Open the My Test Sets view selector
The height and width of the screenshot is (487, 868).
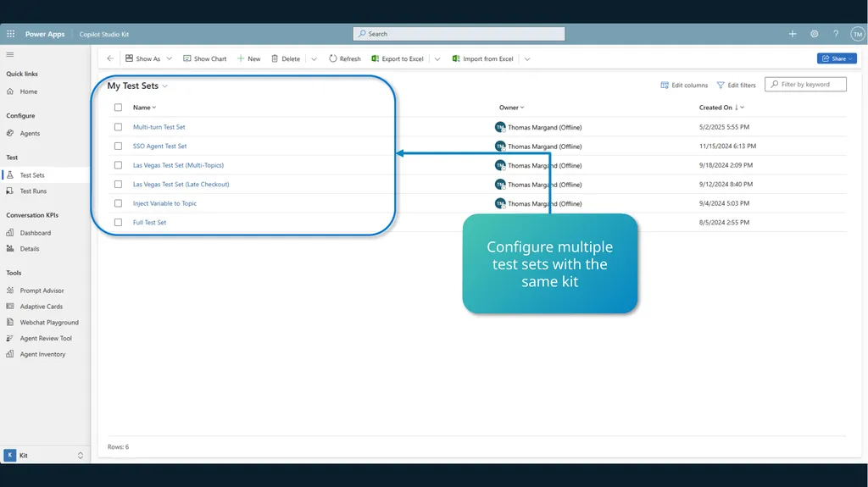coord(137,86)
